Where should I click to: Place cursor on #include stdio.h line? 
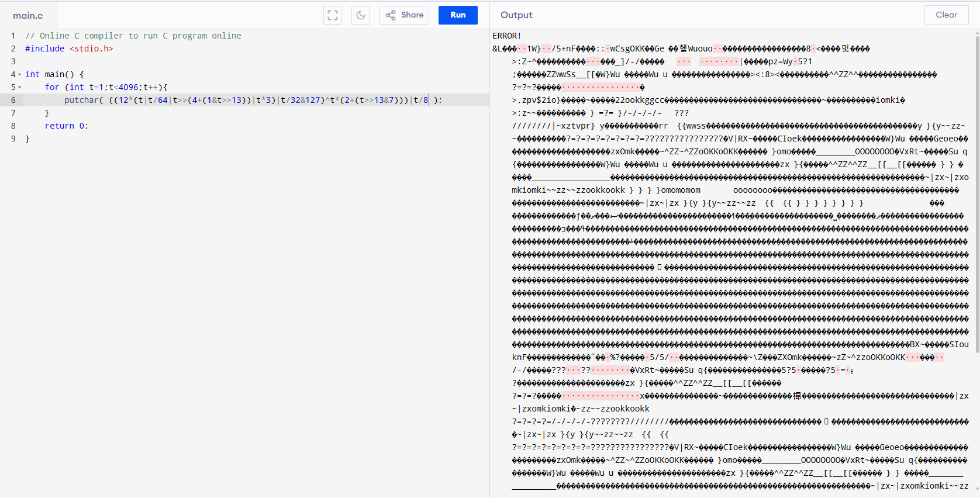pyautogui.click(x=69, y=49)
